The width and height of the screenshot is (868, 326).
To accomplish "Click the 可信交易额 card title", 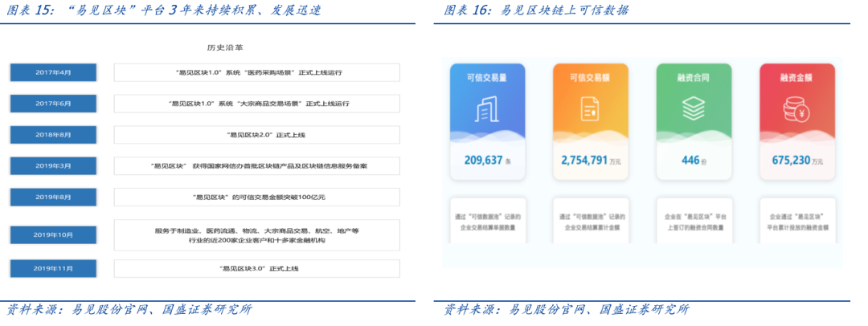I will (590, 78).
